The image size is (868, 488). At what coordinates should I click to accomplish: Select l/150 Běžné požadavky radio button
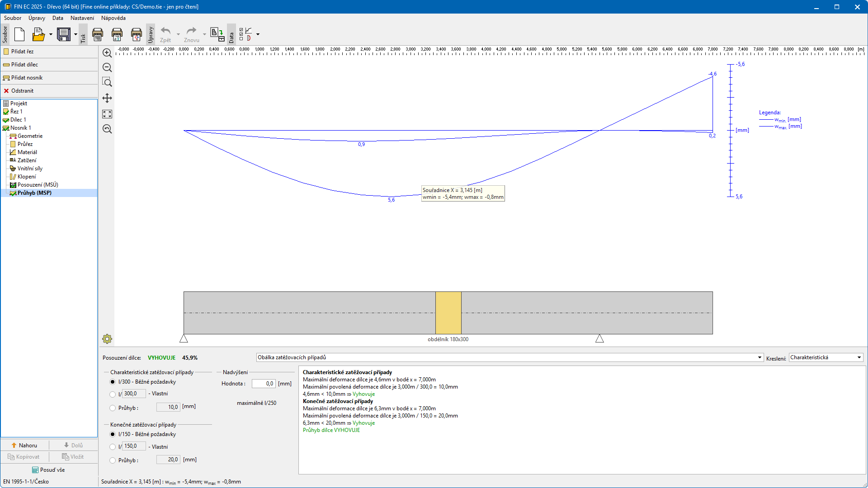(x=113, y=434)
